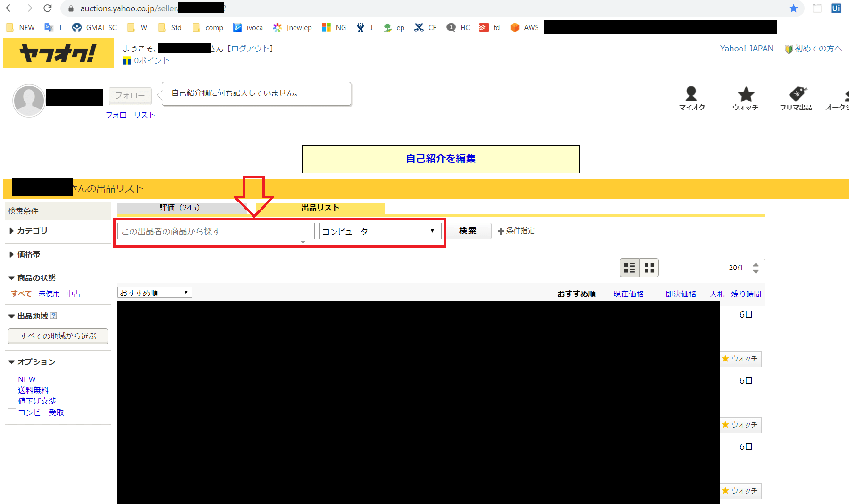Switch to list view layout icon
The image size is (849, 504).
pyautogui.click(x=630, y=268)
